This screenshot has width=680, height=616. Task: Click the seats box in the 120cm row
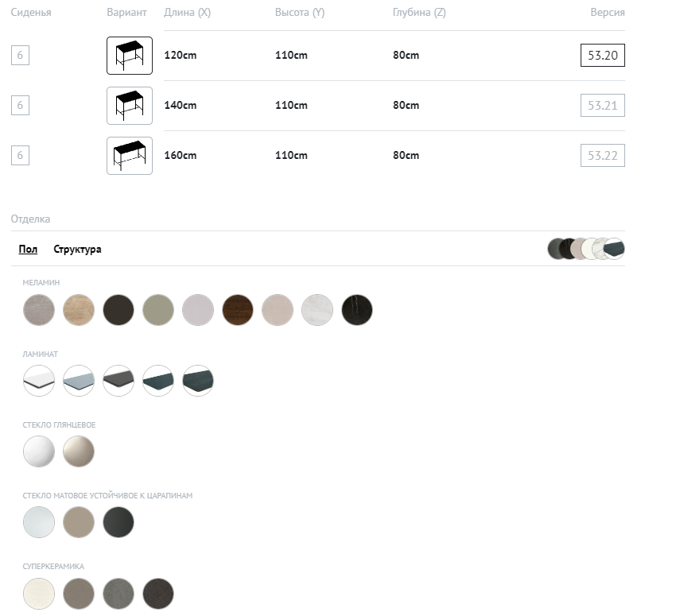(20, 56)
